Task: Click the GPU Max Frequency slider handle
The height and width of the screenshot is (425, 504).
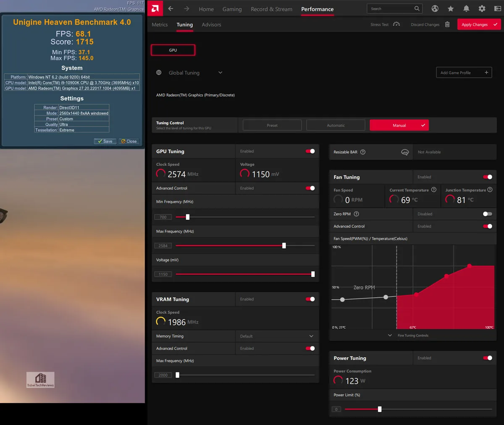Action: tap(284, 245)
